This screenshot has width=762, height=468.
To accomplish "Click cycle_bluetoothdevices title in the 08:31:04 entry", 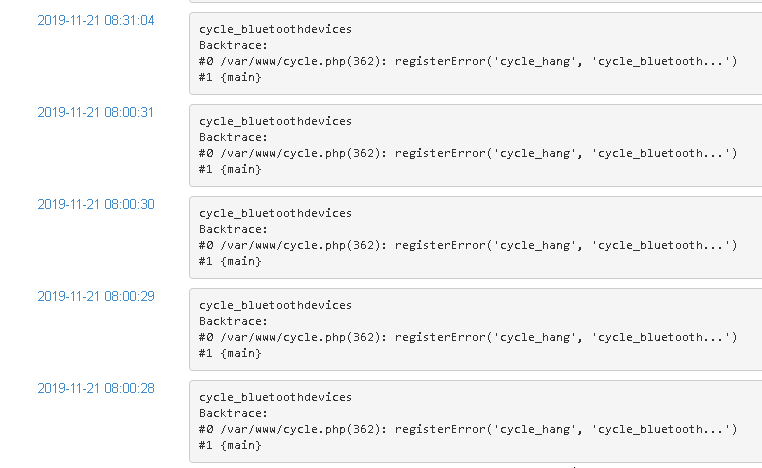I will [275, 29].
